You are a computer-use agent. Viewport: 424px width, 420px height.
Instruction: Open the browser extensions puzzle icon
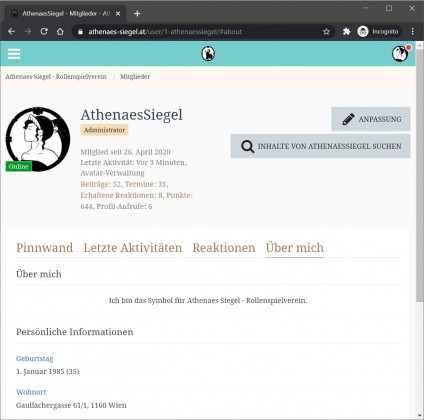[x=346, y=32]
